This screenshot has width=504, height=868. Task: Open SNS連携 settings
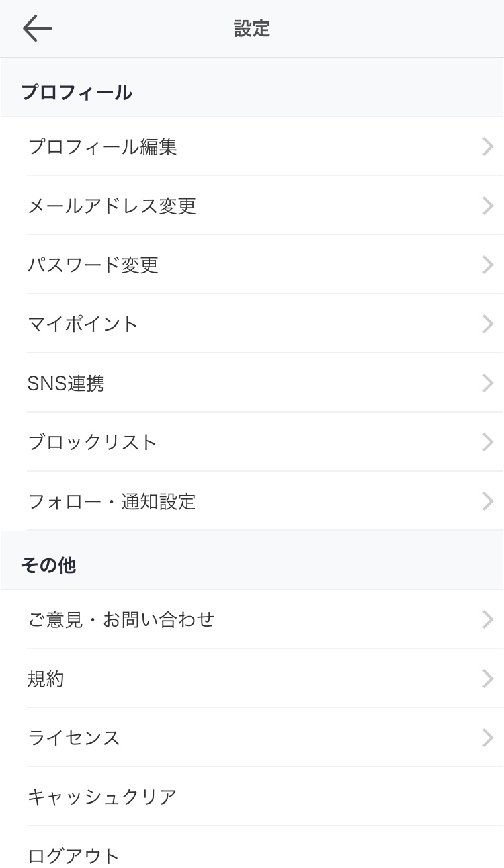(x=66, y=383)
